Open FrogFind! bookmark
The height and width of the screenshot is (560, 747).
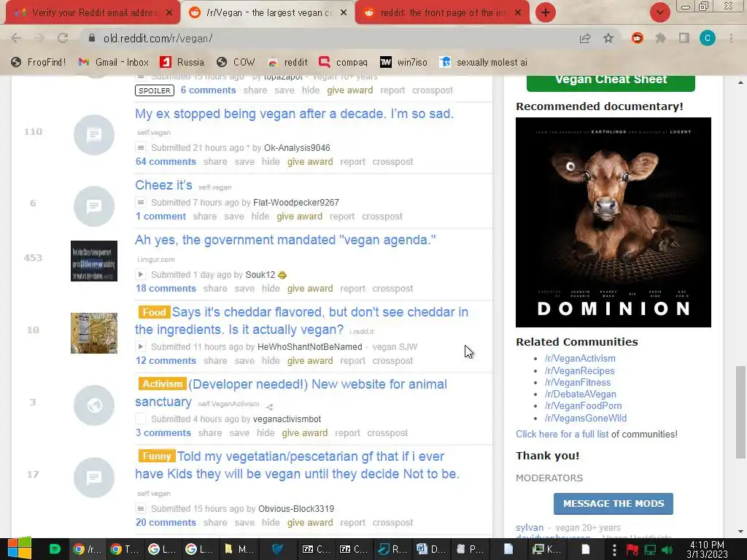[x=39, y=62]
